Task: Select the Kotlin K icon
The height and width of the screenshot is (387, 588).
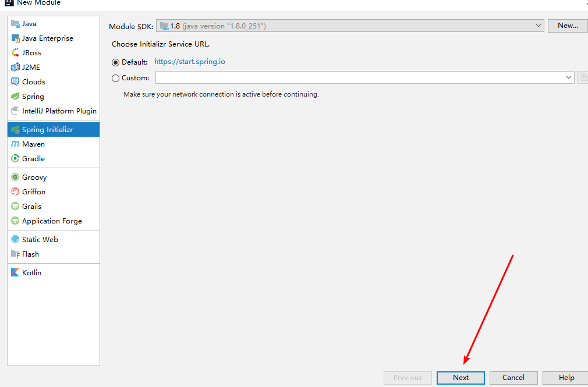Action: pos(15,272)
